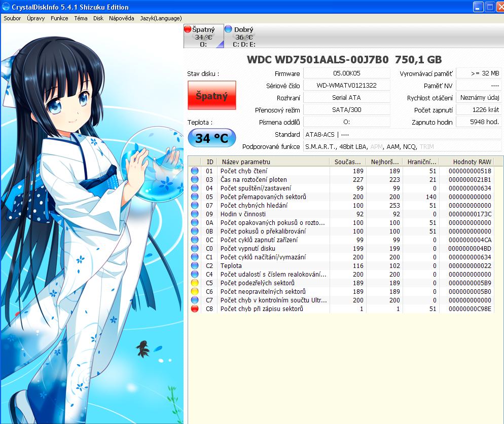Click the status icon for ID C0 row
The height and width of the screenshot is (424, 504).
point(195,248)
